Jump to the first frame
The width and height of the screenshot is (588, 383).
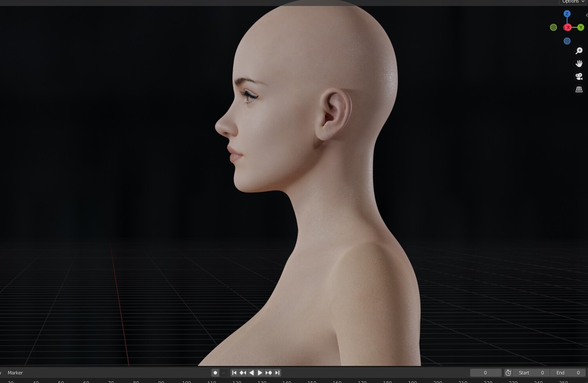pyautogui.click(x=234, y=373)
